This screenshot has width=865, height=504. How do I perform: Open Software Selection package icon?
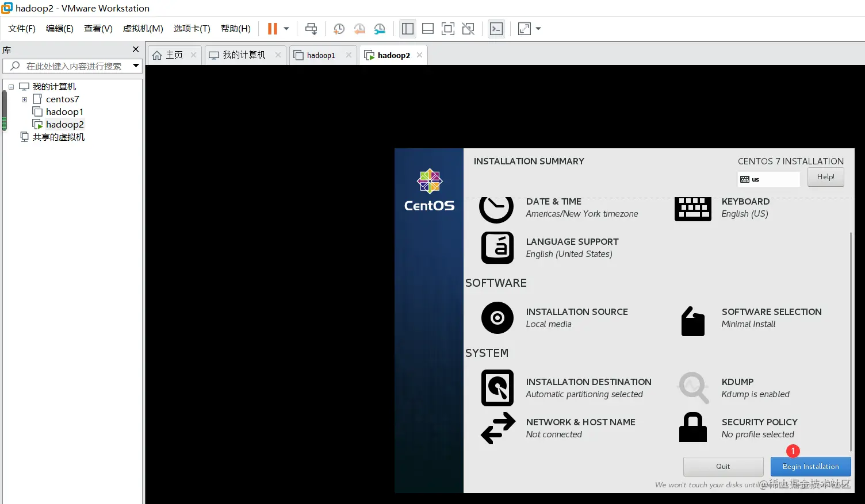[x=693, y=321]
